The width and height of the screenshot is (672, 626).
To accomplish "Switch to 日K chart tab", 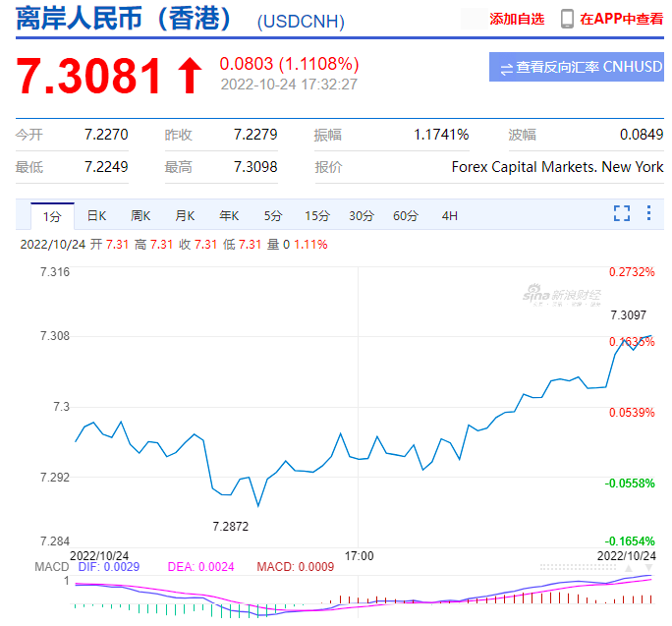I will 96,215.
